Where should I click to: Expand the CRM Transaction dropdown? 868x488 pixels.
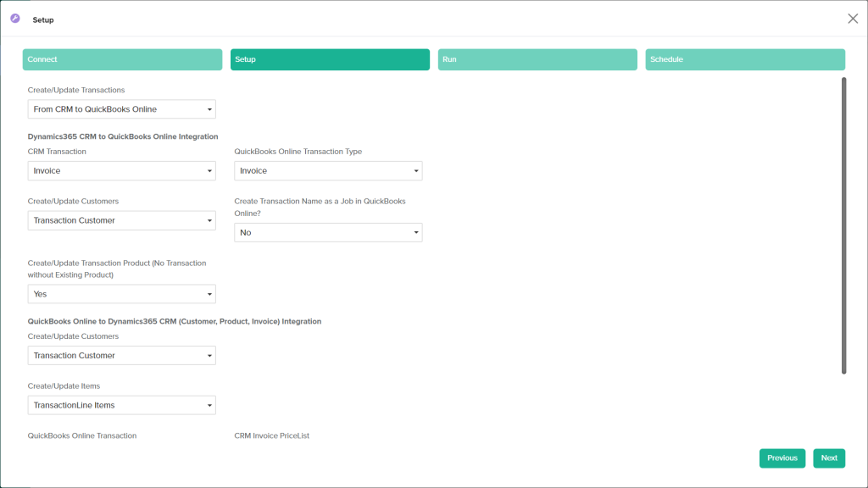point(121,171)
